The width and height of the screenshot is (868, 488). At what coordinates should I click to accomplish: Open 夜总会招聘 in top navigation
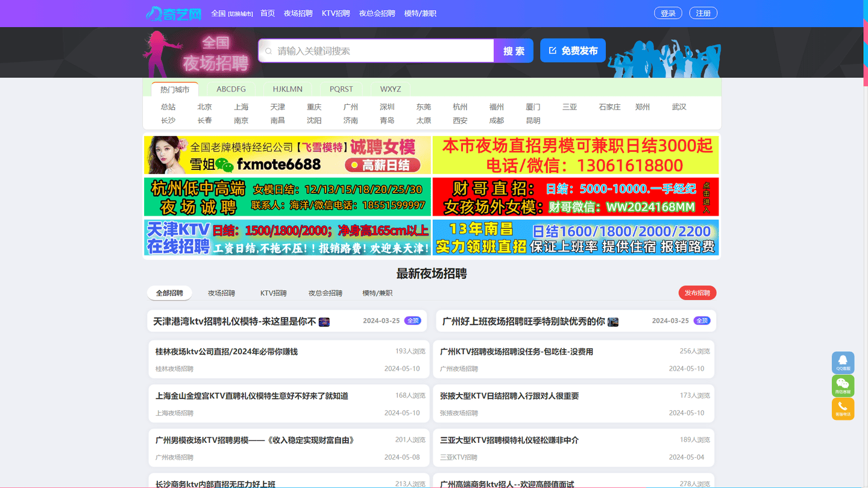[x=377, y=13]
